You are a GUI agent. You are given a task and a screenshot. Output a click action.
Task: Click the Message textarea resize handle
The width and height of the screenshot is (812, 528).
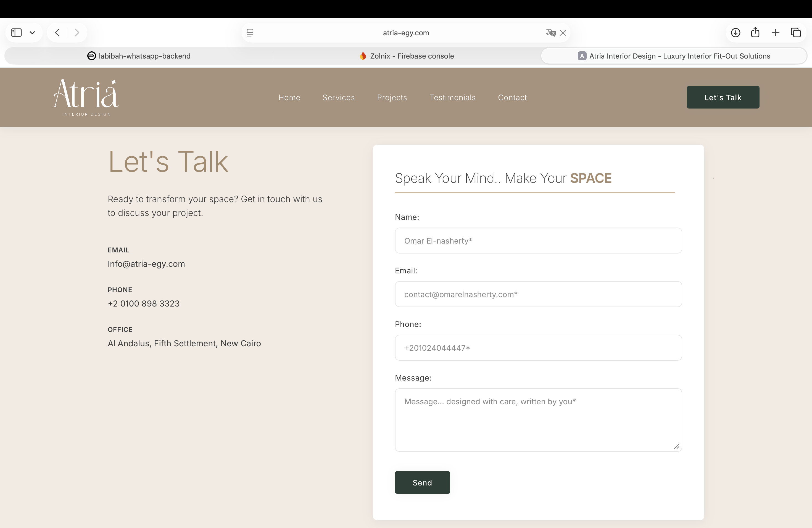coord(676,447)
